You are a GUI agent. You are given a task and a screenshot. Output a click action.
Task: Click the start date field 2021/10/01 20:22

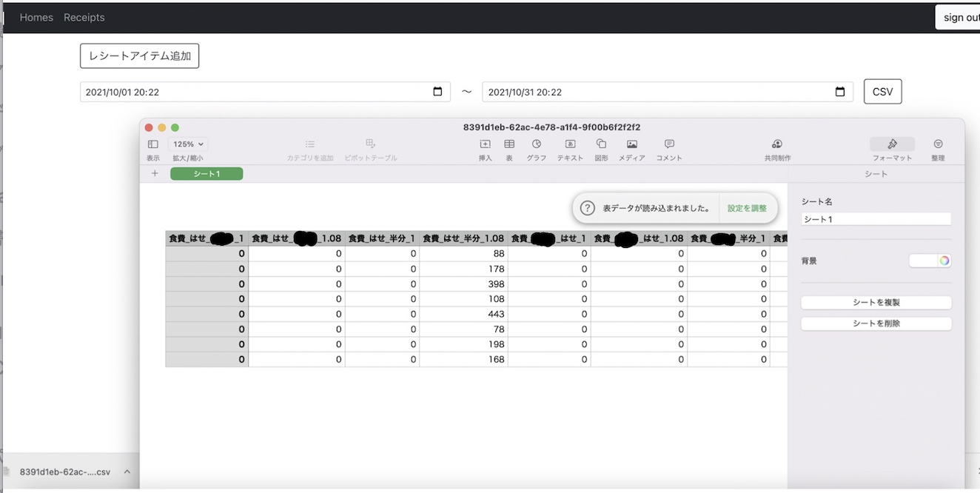pos(265,92)
